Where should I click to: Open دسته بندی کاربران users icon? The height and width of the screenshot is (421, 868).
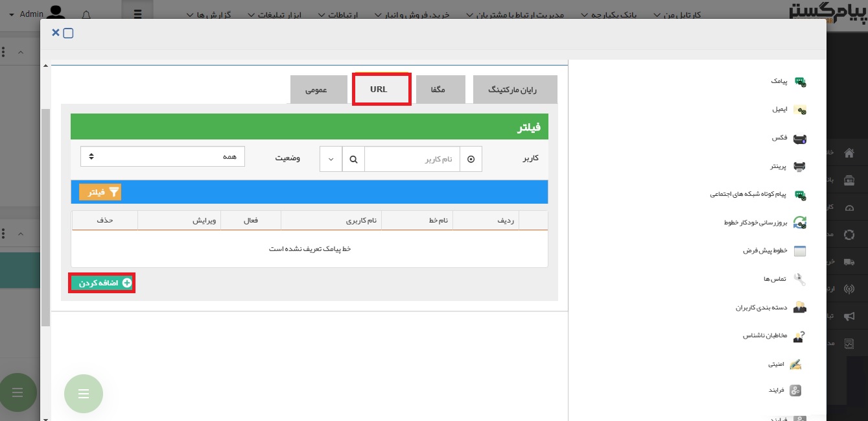(x=800, y=307)
